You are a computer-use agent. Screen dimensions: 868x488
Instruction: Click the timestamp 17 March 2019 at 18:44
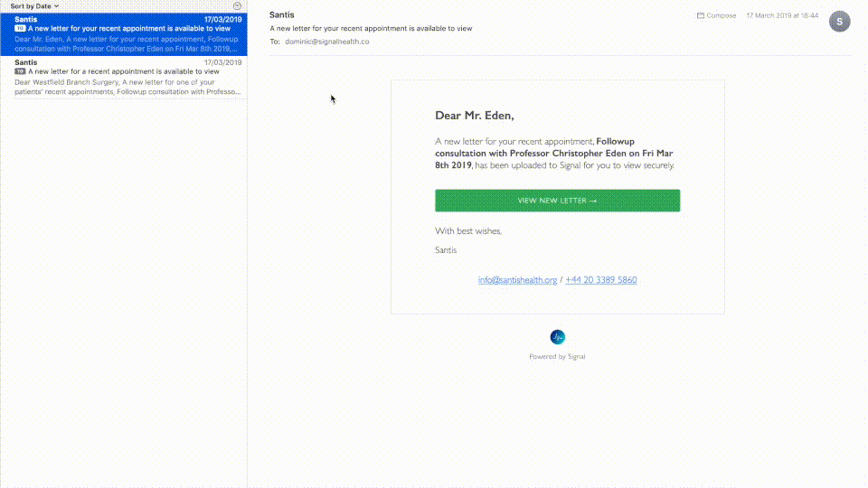[782, 15]
